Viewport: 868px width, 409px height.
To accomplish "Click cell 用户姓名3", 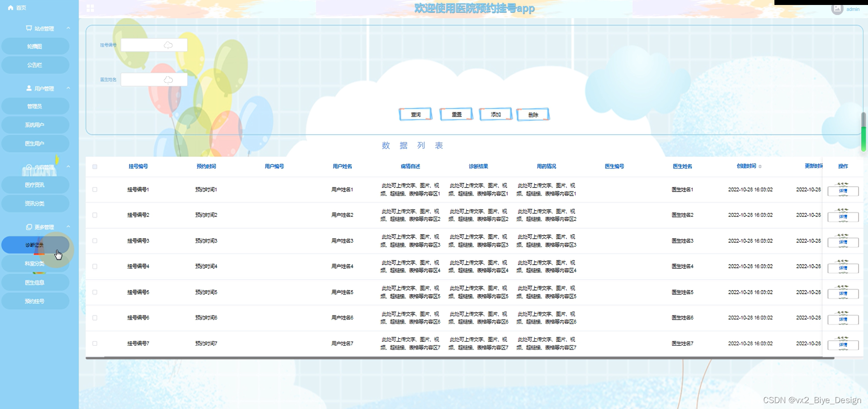I will pos(342,241).
